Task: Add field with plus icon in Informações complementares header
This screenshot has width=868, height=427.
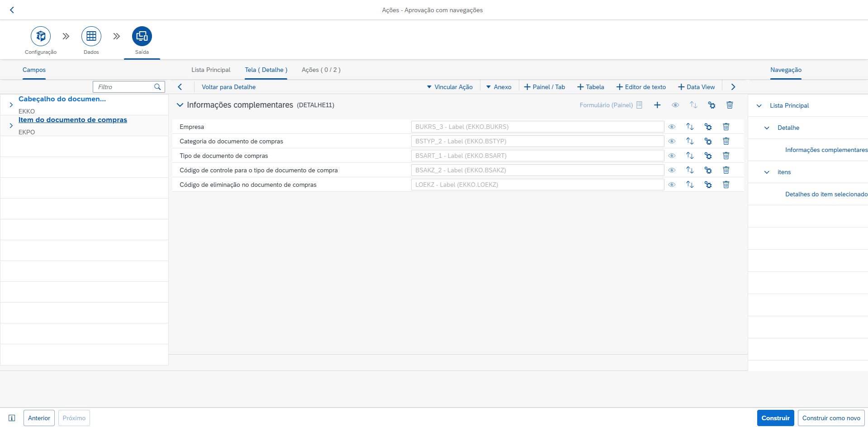Action: 657,105
